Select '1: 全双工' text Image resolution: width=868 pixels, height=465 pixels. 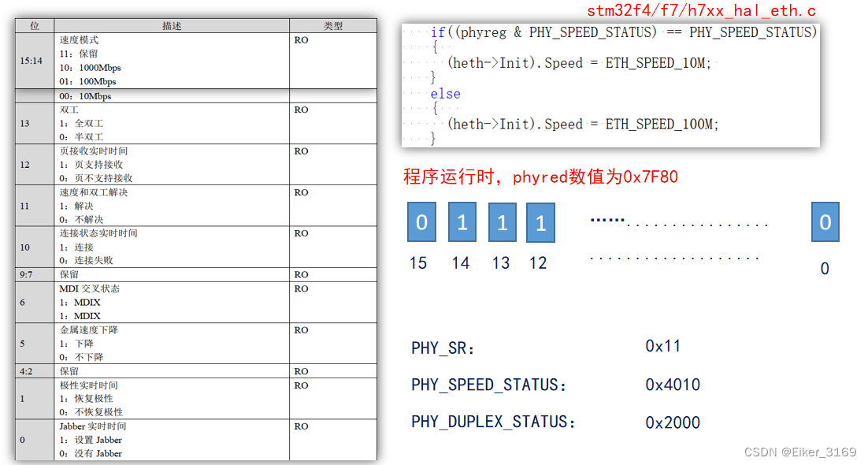tap(81, 124)
